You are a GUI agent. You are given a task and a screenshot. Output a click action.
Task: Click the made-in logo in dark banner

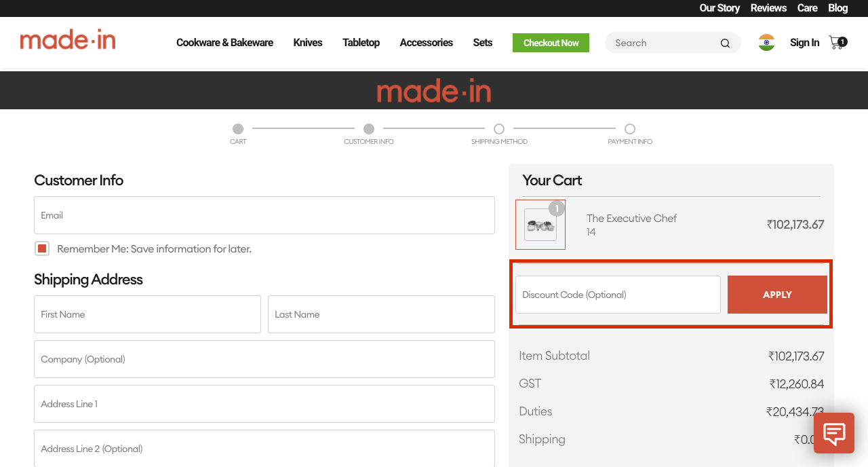(x=434, y=90)
